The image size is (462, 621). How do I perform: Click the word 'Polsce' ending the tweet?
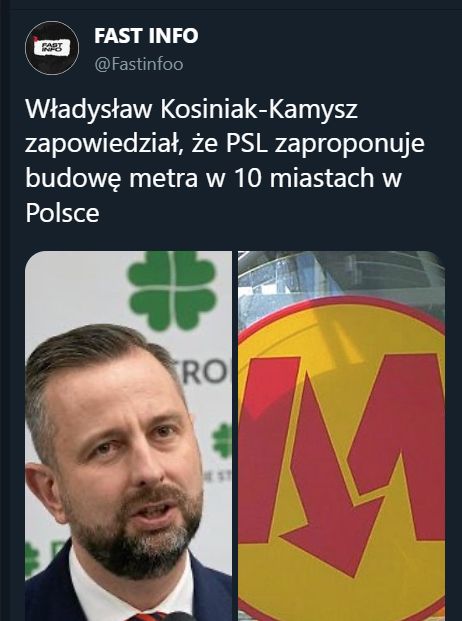coord(62,213)
